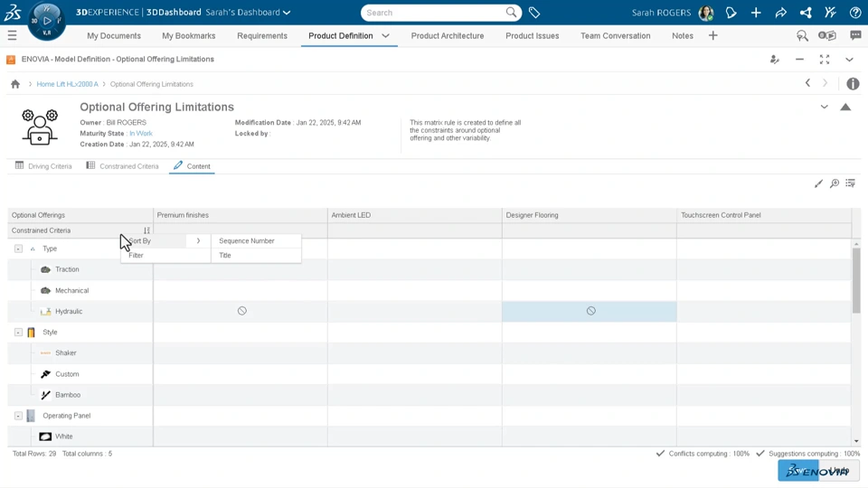The width and height of the screenshot is (868, 488).
Task: Collapse the Operating Panel tree group
Action: click(x=18, y=416)
